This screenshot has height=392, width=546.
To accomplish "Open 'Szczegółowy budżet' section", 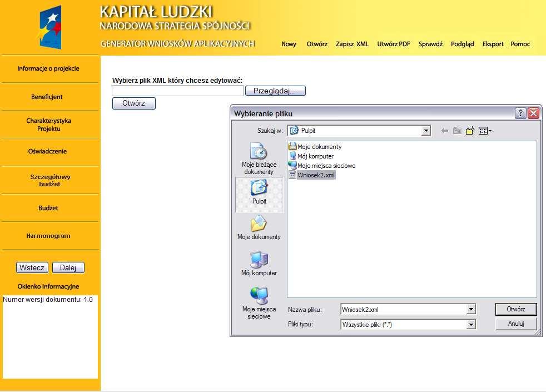I will coord(50,180).
